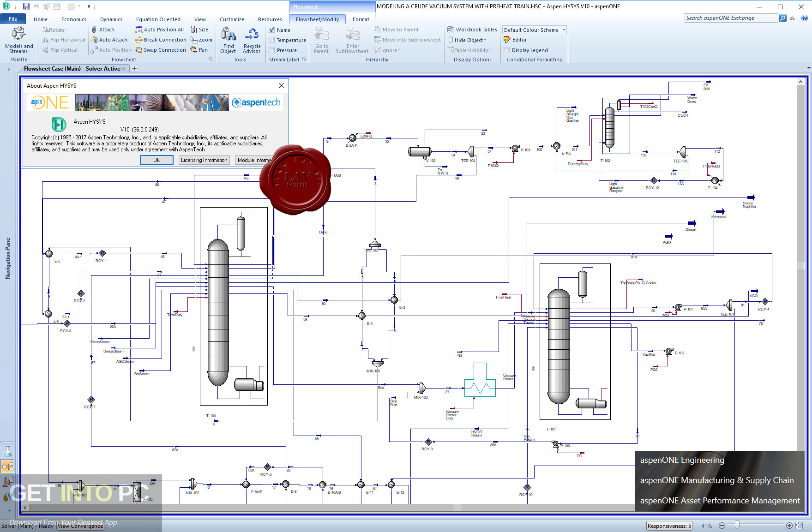Open Stream Label group dialog launcher
Screen dimensions: 812x532
click(304, 59)
